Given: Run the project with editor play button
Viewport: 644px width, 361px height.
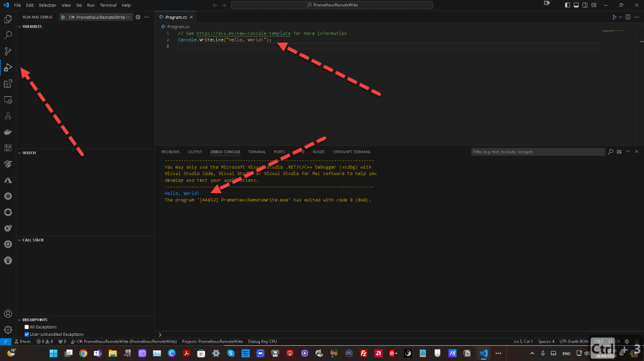Looking at the screenshot, I should [x=614, y=17].
